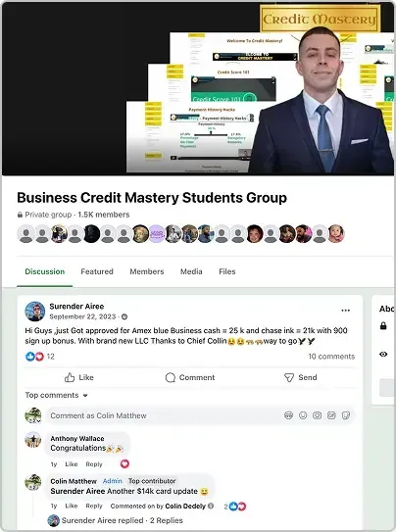View the 10 comments link
This screenshot has height=532, width=396.
331,357
